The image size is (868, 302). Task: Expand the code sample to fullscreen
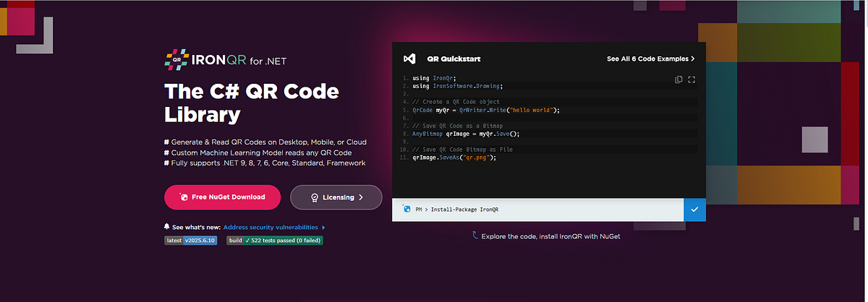click(x=692, y=79)
